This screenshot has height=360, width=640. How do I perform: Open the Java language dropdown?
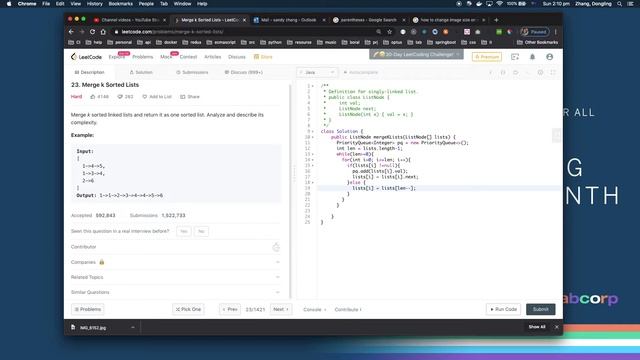click(317, 72)
